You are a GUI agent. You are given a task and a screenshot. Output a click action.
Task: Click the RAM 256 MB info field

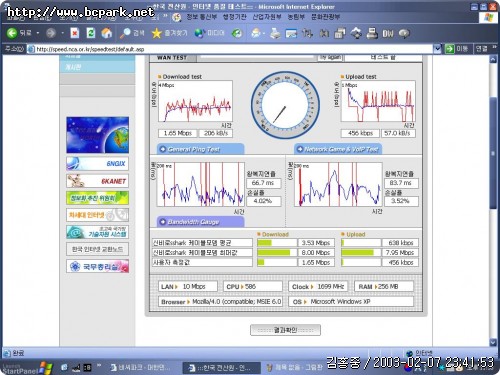(x=384, y=286)
